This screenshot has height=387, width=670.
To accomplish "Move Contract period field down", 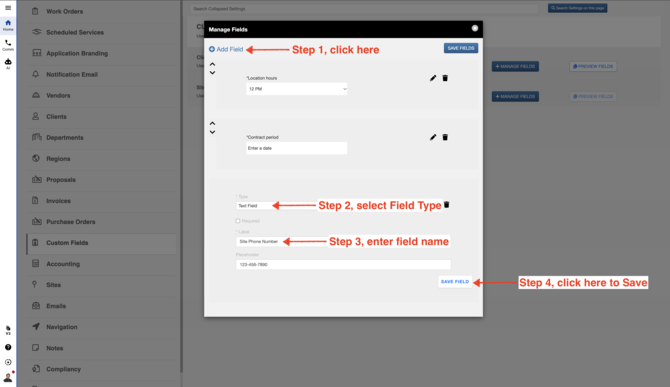I will point(212,132).
